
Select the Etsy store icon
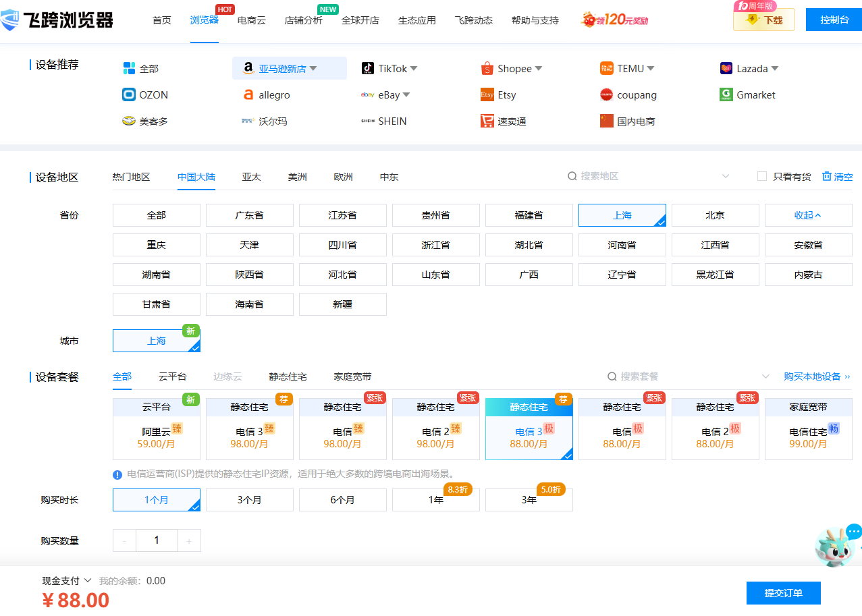click(x=487, y=95)
